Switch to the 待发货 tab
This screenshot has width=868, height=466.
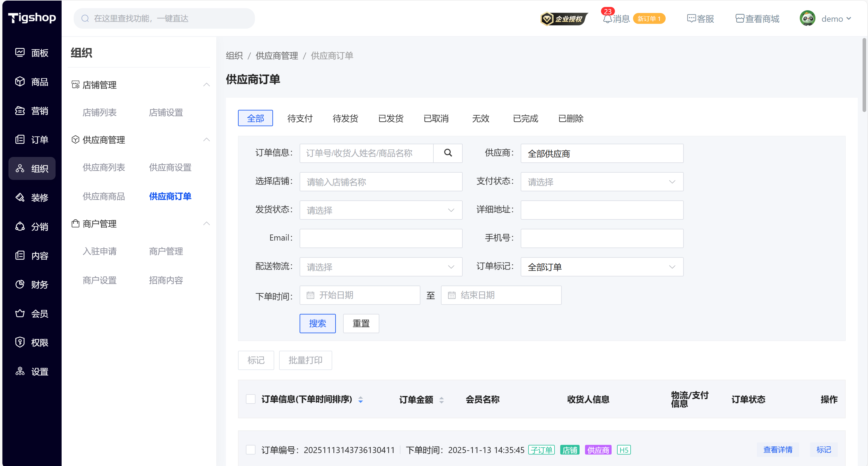point(345,118)
